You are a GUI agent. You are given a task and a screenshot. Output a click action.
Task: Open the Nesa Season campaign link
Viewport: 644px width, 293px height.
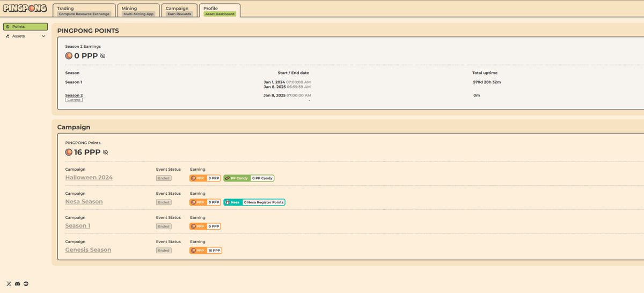click(x=84, y=202)
